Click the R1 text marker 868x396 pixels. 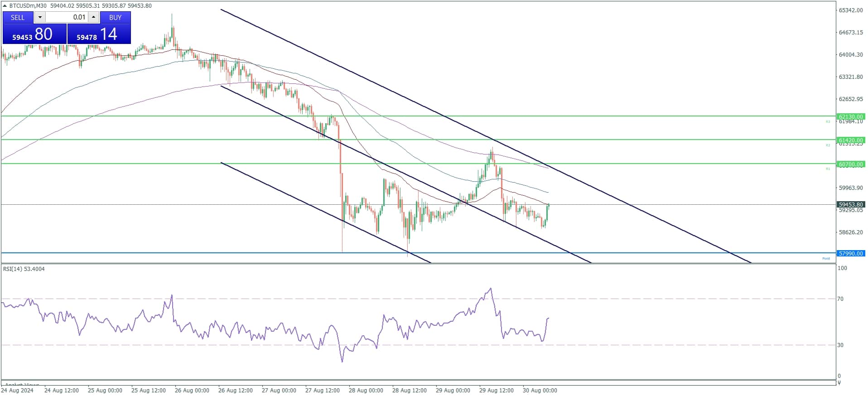pos(828,169)
